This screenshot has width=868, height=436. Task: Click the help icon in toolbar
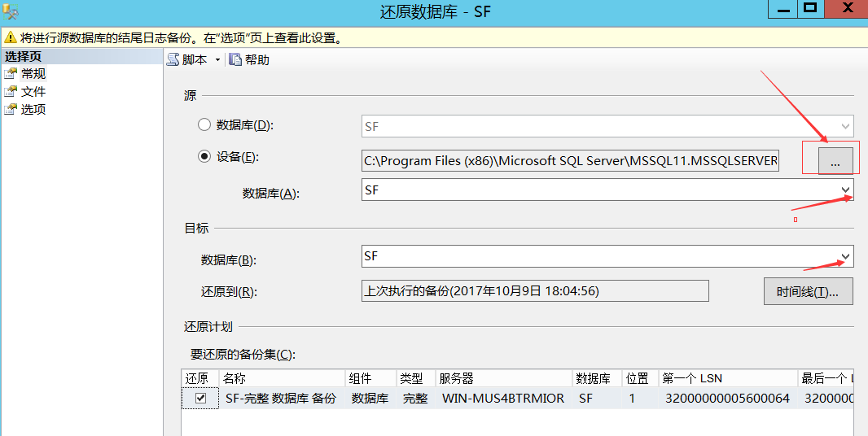click(x=235, y=59)
